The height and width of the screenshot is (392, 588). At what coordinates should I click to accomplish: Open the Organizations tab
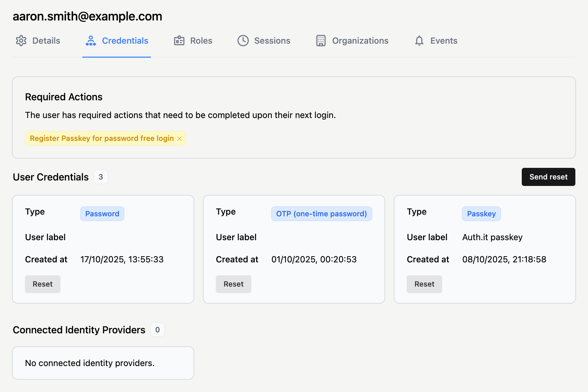360,41
